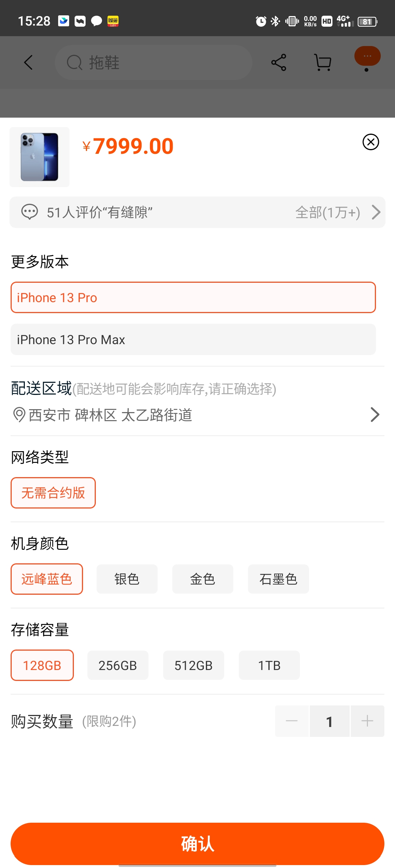The width and height of the screenshot is (395, 868).
Task: Tap the search magnifier icon
Action: (x=75, y=62)
